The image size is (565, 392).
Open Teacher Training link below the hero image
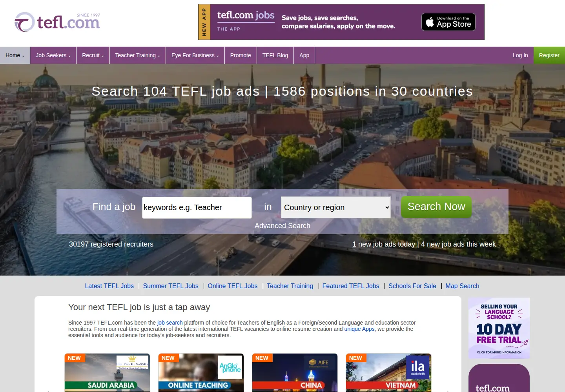click(x=290, y=286)
